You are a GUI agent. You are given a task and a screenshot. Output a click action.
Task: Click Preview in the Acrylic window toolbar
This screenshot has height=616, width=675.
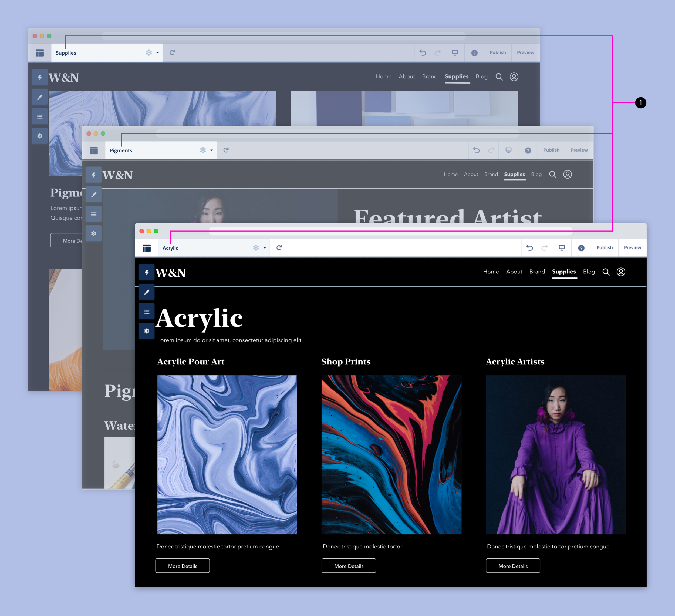click(x=632, y=247)
